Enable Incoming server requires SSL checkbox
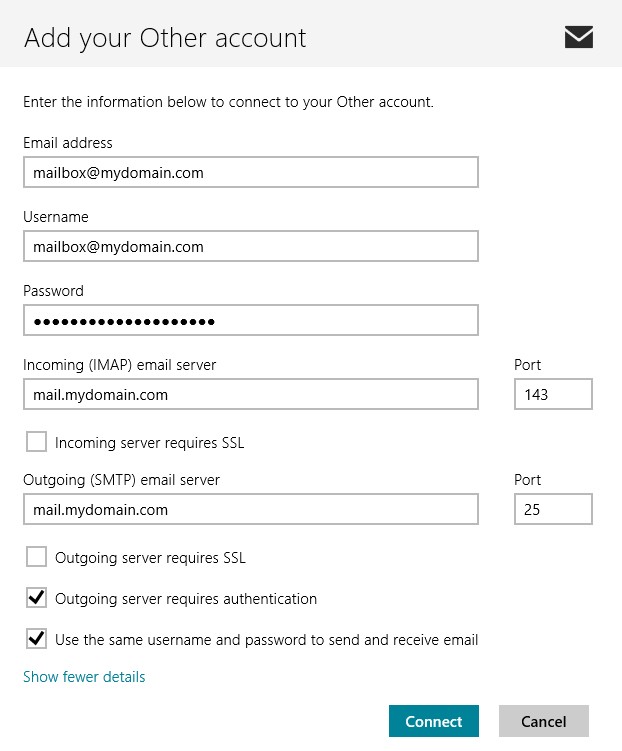The image size is (622, 751). tap(36, 442)
